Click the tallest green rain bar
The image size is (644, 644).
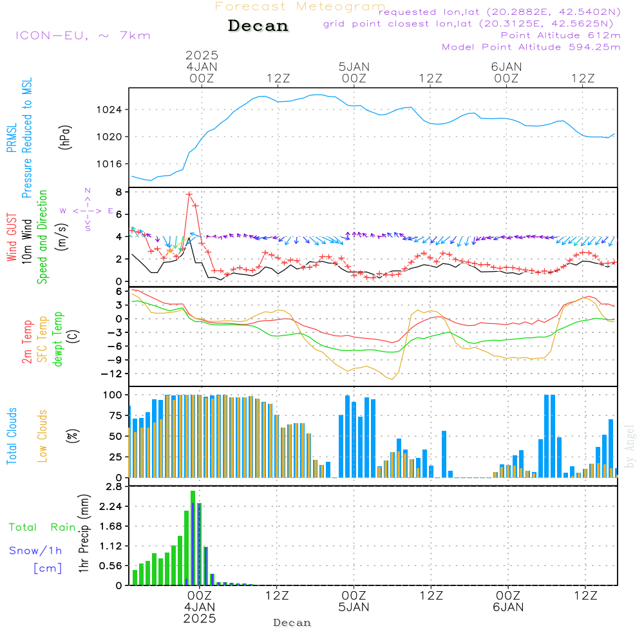coord(193,538)
